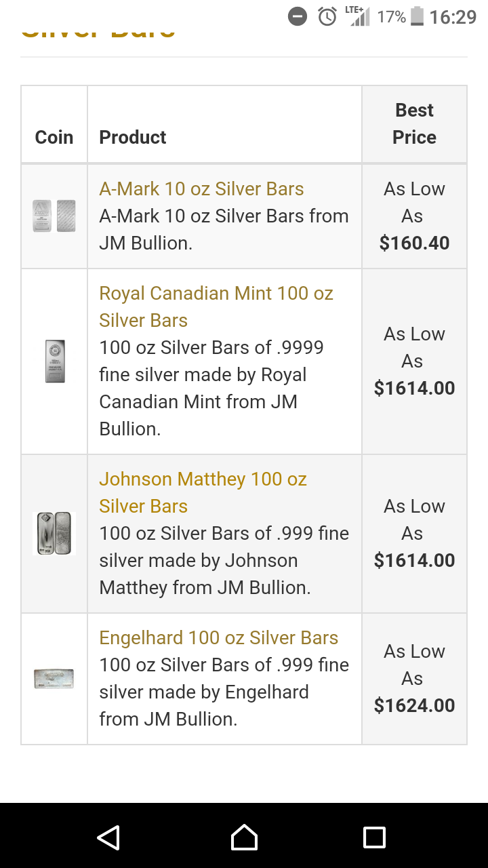Viewport: 488px width, 868px height.
Task: Open Engelhard 100 oz Silver Bars link
Action: point(218,637)
